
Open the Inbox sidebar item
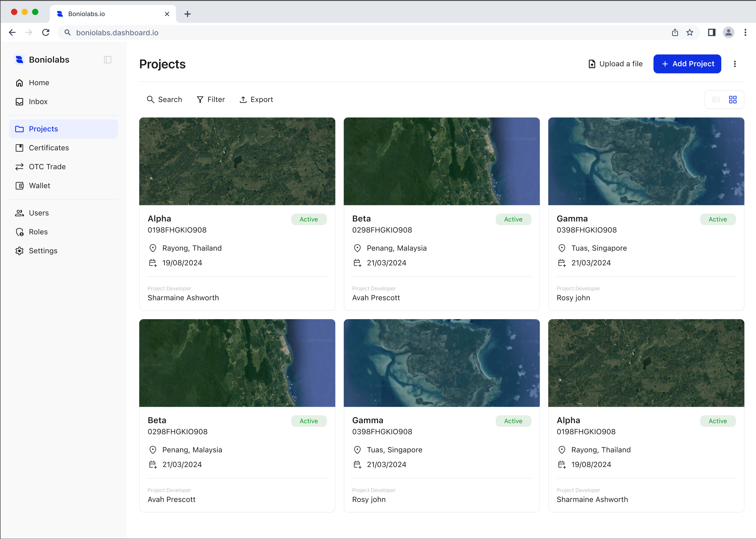click(38, 102)
